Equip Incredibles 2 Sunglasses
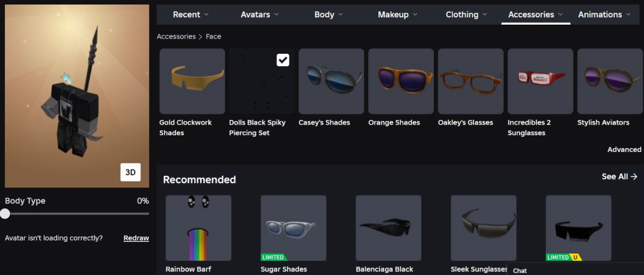The image size is (644, 275). pos(540,81)
